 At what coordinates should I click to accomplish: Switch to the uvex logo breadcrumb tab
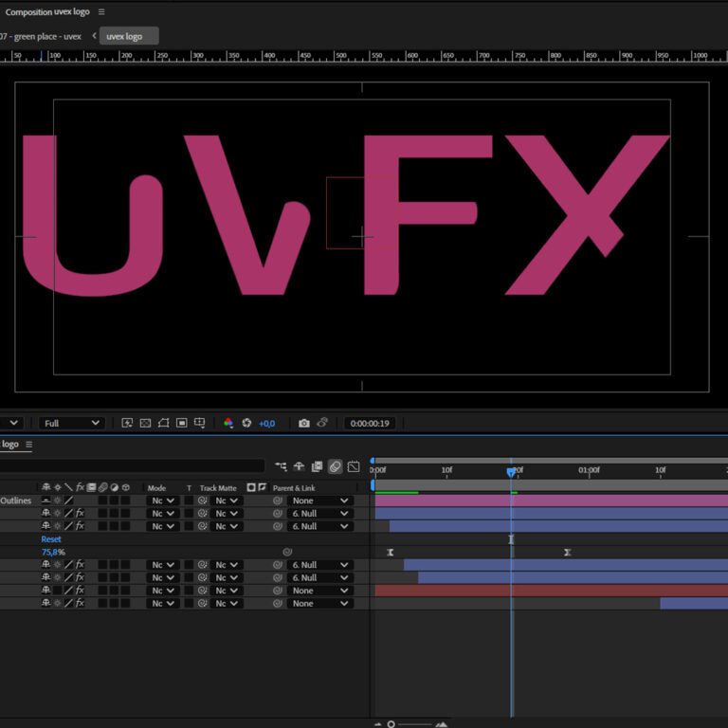(x=128, y=36)
